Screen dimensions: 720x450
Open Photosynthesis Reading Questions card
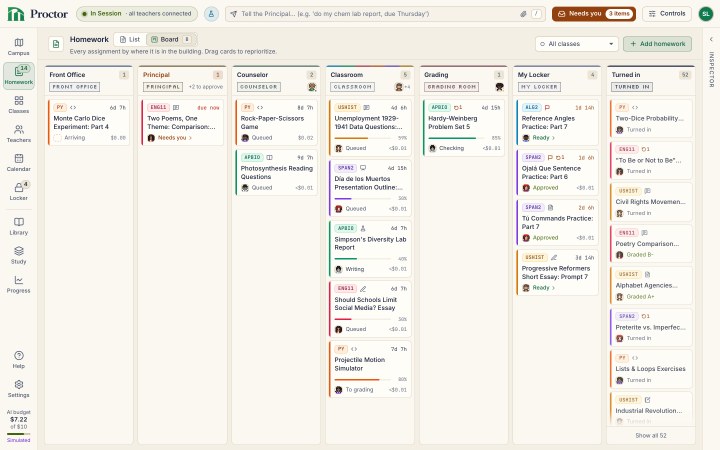(x=276, y=173)
